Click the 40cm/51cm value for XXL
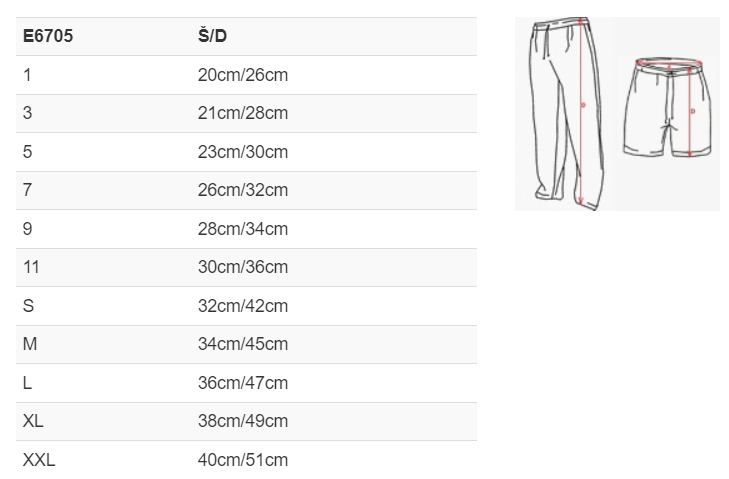Image resolution: width=729 pixels, height=479 pixels. point(243,460)
